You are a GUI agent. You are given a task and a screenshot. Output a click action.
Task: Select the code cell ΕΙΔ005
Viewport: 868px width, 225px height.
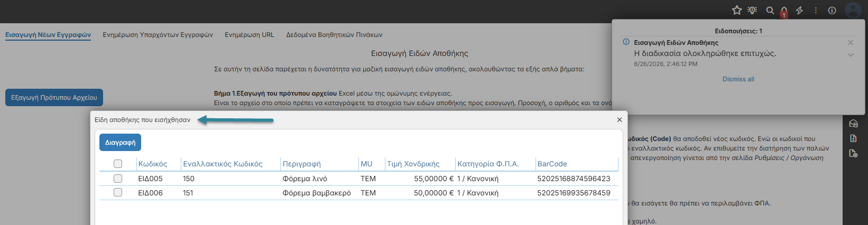tap(150, 179)
